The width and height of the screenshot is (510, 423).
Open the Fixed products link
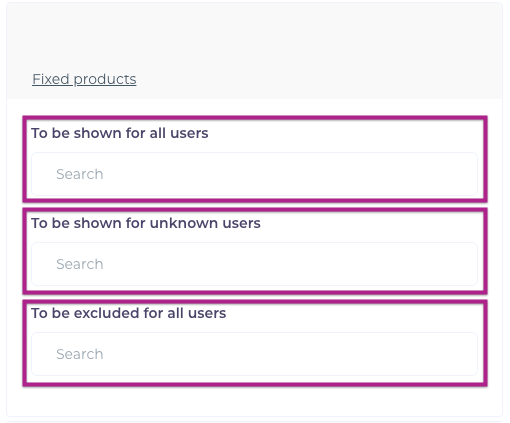click(84, 79)
